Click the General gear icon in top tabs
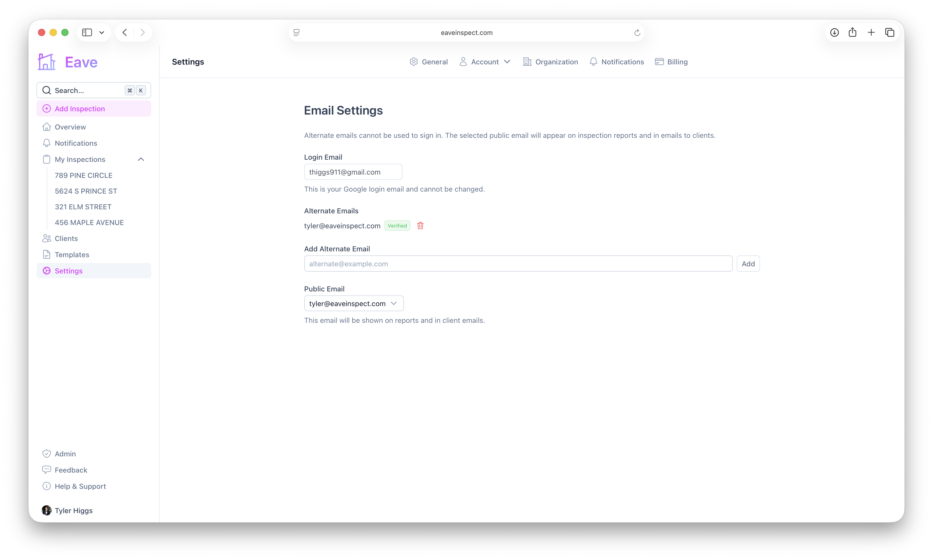This screenshot has width=933, height=560. [414, 62]
